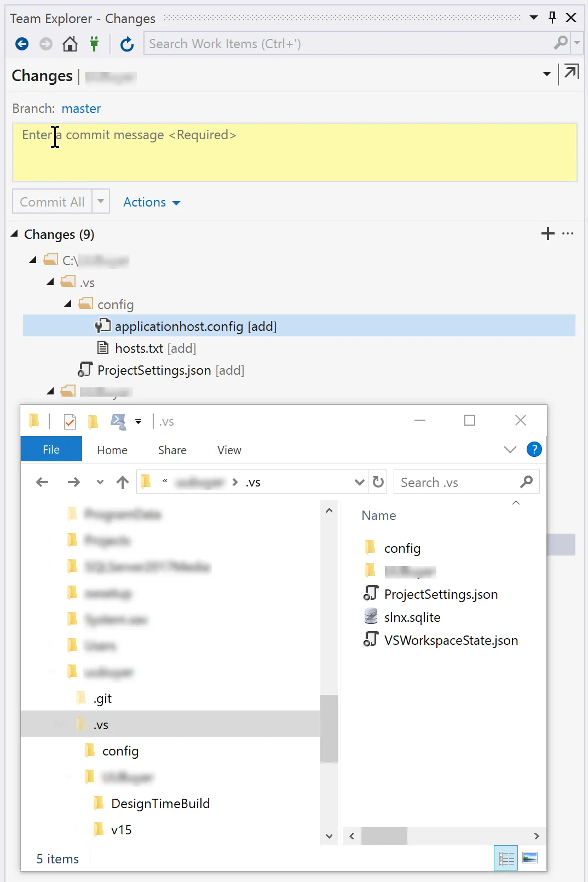Open the File tab in Explorer

pyautogui.click(x=51, y=450)
